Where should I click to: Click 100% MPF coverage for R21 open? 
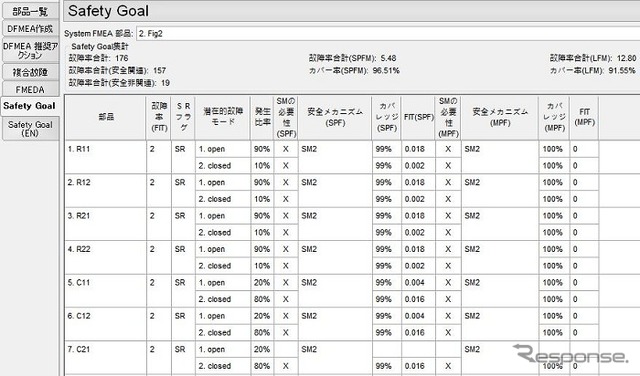(x=553, y=216)
